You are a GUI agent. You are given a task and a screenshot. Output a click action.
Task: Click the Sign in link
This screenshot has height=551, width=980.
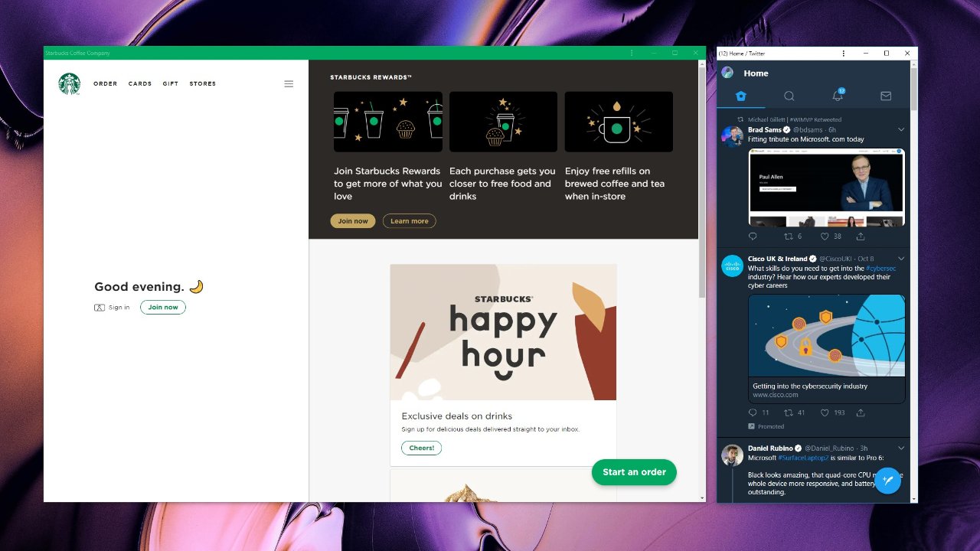coord(119,308)
